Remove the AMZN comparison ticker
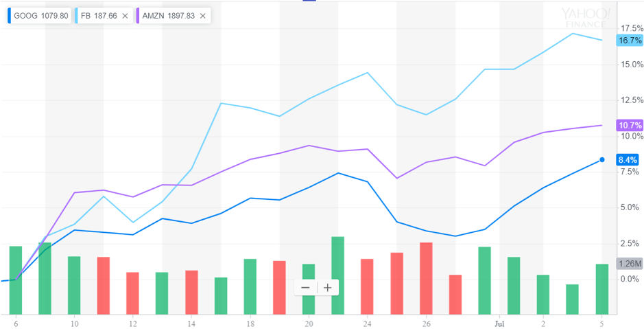 point(202,16)
